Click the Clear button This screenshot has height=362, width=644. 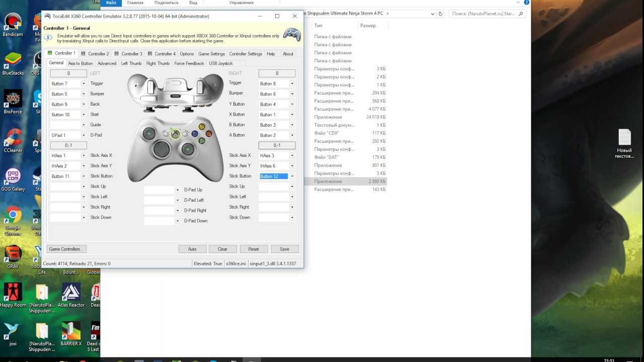(x=222, y=249)
